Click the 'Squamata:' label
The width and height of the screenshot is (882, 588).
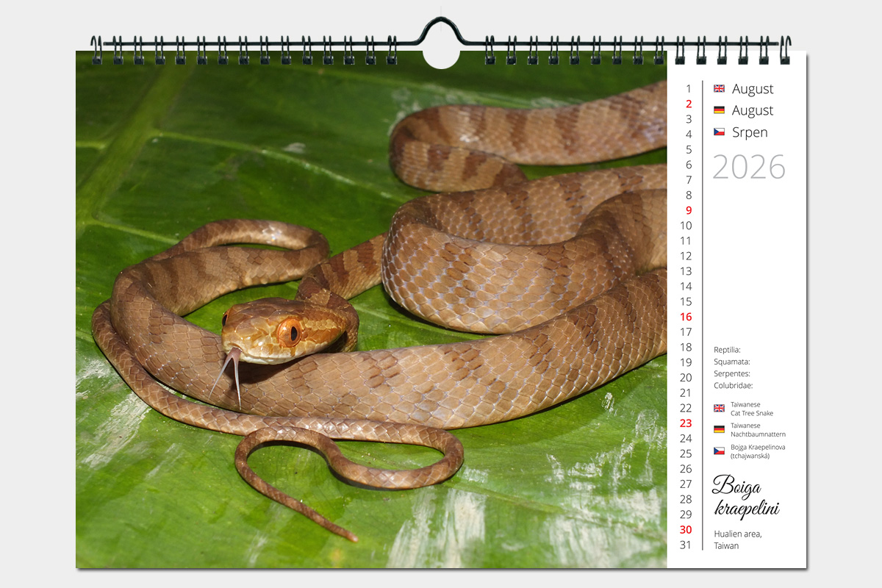coord(731,362)
